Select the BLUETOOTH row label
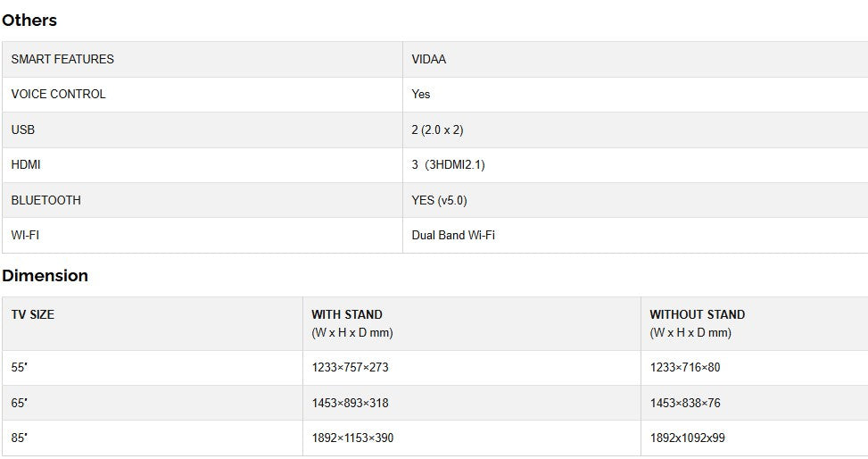 pos(45,200)
